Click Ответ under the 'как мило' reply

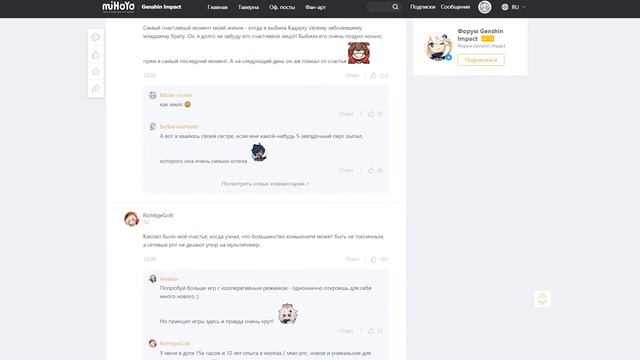click(346, 114)
